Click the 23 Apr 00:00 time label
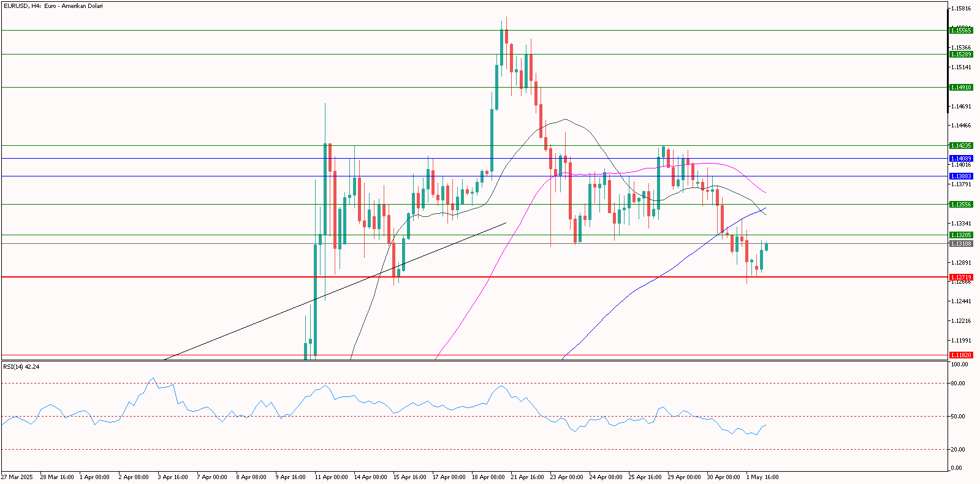The width and height of the screenshot is (980, 484). 566,477
